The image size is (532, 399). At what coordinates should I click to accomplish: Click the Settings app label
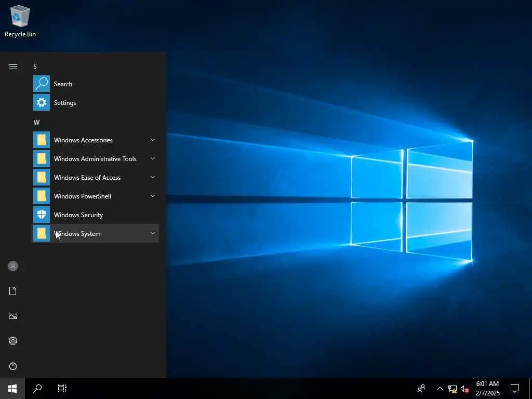[x=65, y=103]
